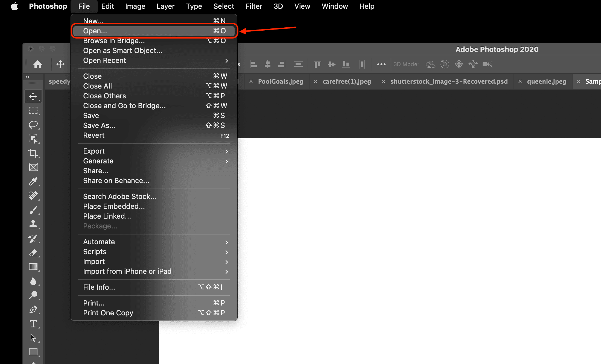Image resolution: width=601 pixels, height=364 pixels.
Task: Select the Move tool in the left toolbar
Action: pos(33,96)
